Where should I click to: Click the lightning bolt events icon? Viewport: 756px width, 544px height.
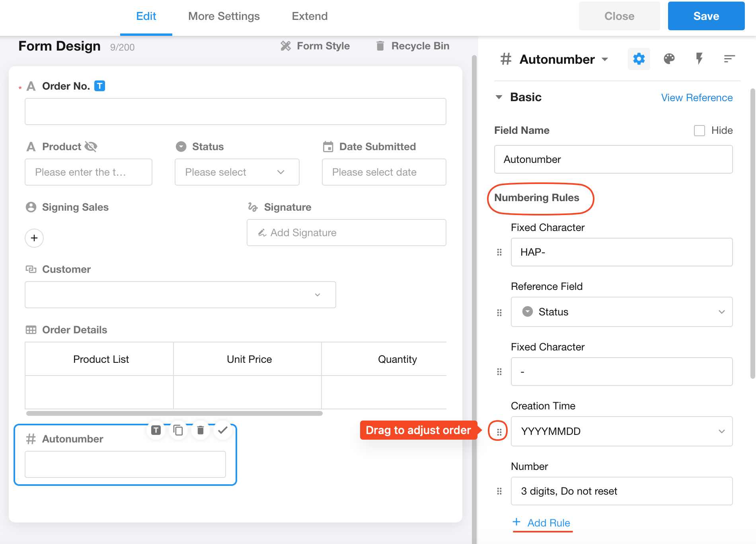tap(699, 59)
